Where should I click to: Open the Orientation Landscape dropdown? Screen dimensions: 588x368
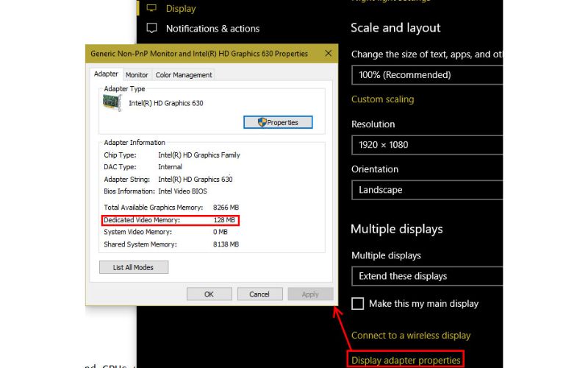point(427,190)
